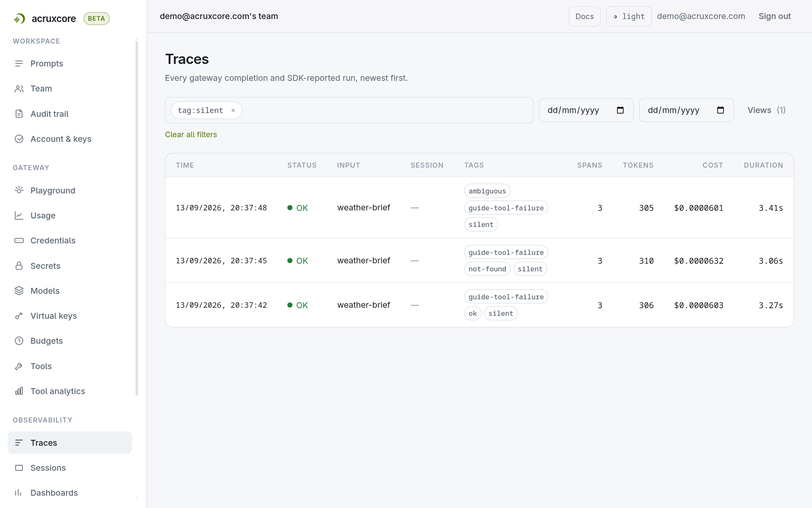812x508 pixels.
Task: Sort by the TIME column header
Action: click(x=185, y=165)
